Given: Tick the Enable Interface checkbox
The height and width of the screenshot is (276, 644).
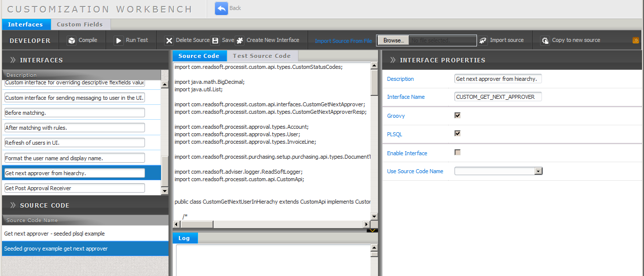Looking at the screenshot, I should coord(457,152).
